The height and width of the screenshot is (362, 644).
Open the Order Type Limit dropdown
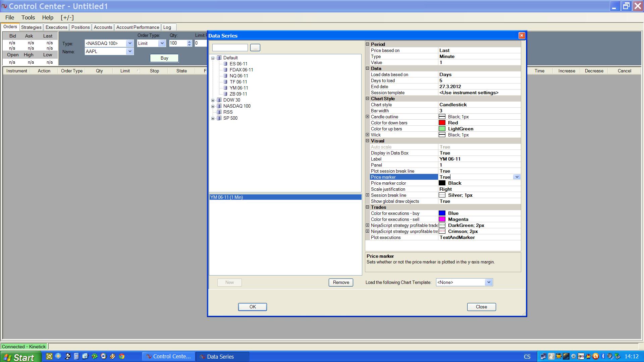coord(162,43)
